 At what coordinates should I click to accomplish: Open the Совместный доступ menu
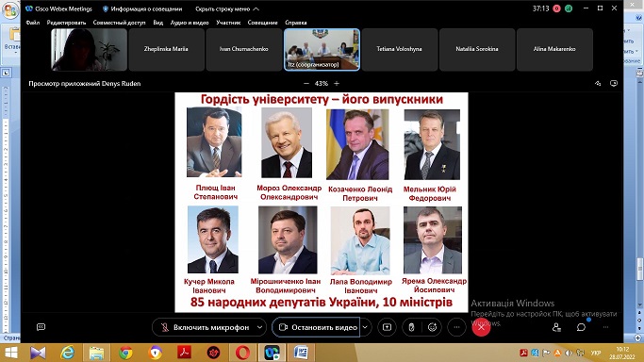pyautogui.click(x=119, y=23)
